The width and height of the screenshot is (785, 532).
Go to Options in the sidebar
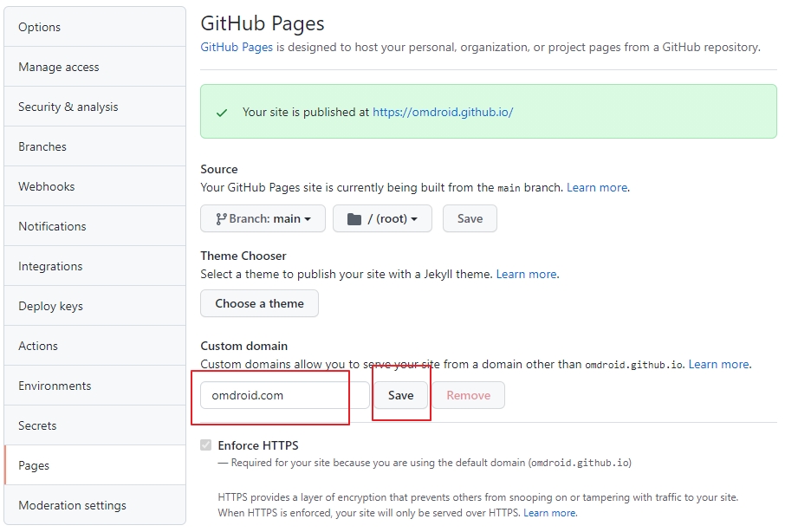[x=95, y=27]
